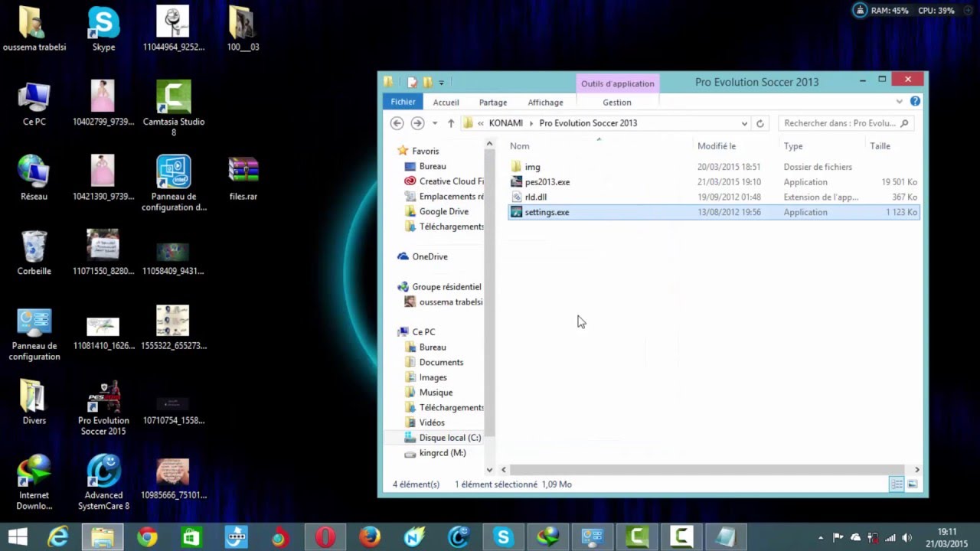Launch Internet Explorer from the taskbar
980x551 pixels.
(x=58, y=537)
